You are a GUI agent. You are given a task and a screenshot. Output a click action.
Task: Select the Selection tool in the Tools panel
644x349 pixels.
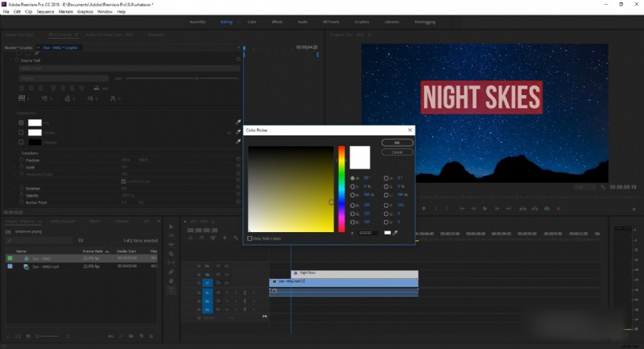[171, 226]
